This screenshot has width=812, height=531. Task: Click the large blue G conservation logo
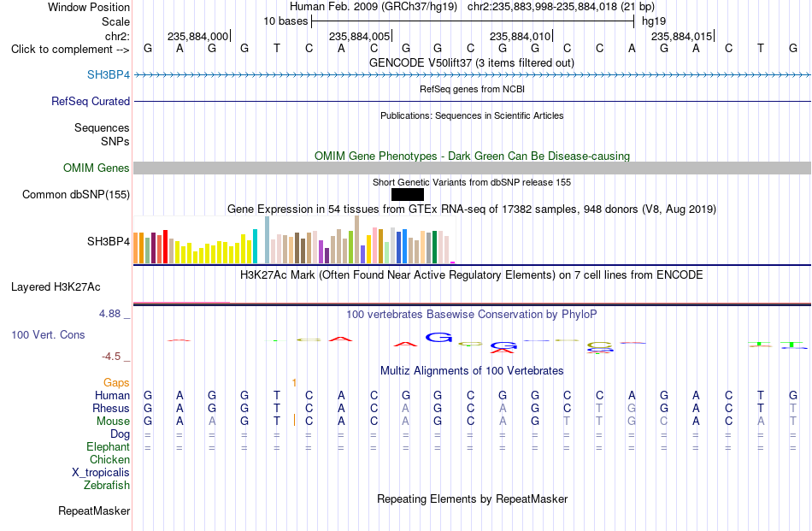click(x=439, y=337)
